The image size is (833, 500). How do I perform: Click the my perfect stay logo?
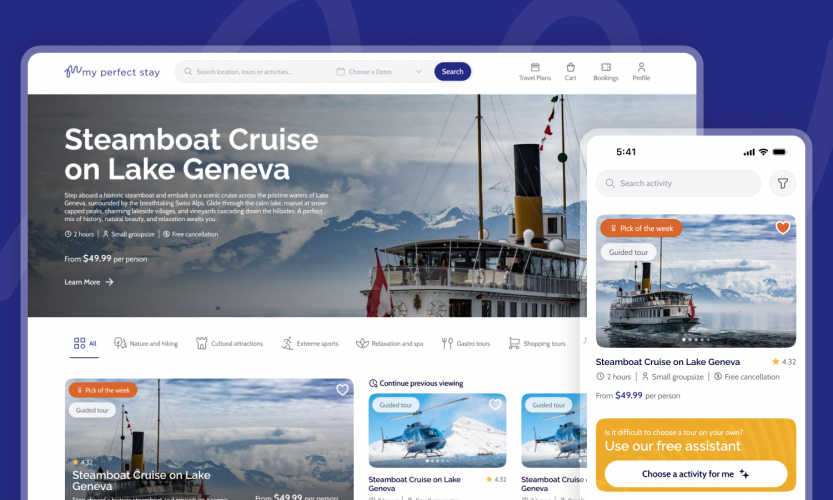point(112,71)
